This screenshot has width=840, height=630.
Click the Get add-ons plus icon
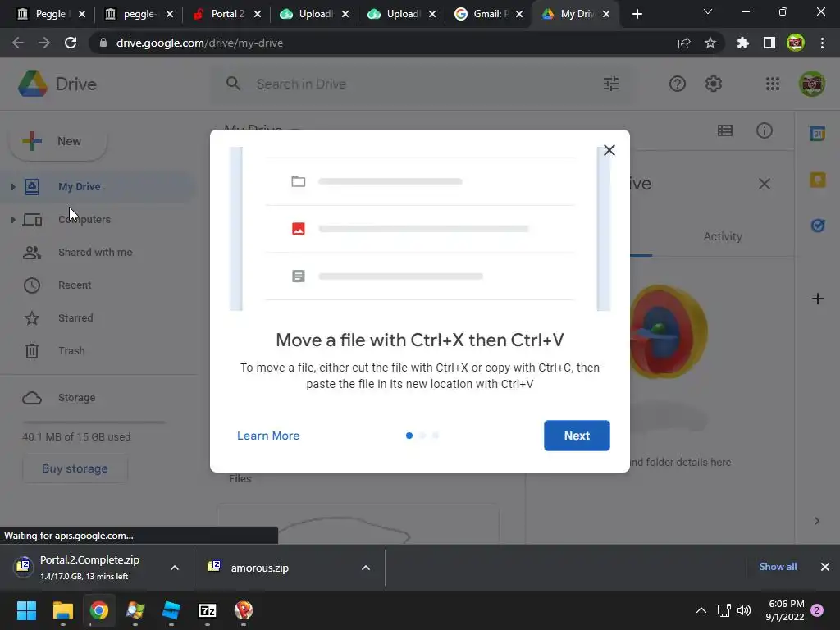click(x=818, y=299)
